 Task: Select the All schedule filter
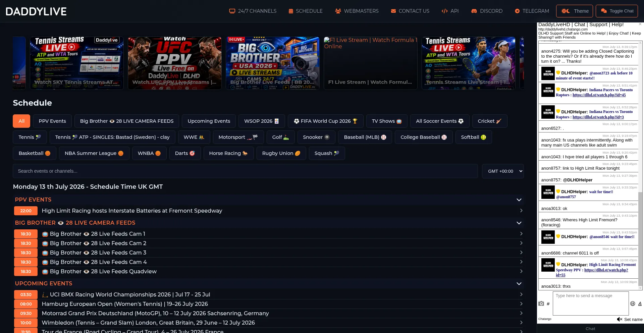(21, 121)
